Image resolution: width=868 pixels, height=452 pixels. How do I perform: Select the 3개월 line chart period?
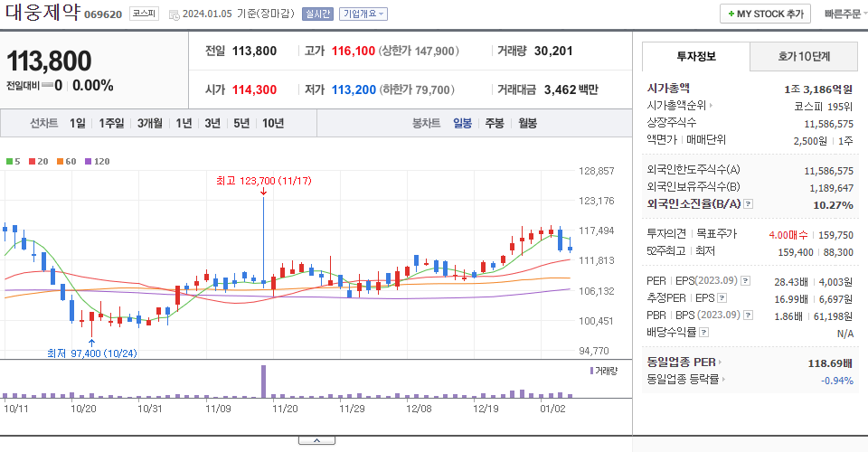(x=150, y=123)
